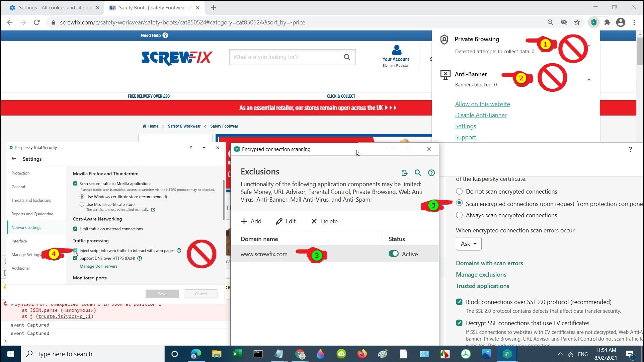Click the search icon in Exclusions window

(418, 173)
